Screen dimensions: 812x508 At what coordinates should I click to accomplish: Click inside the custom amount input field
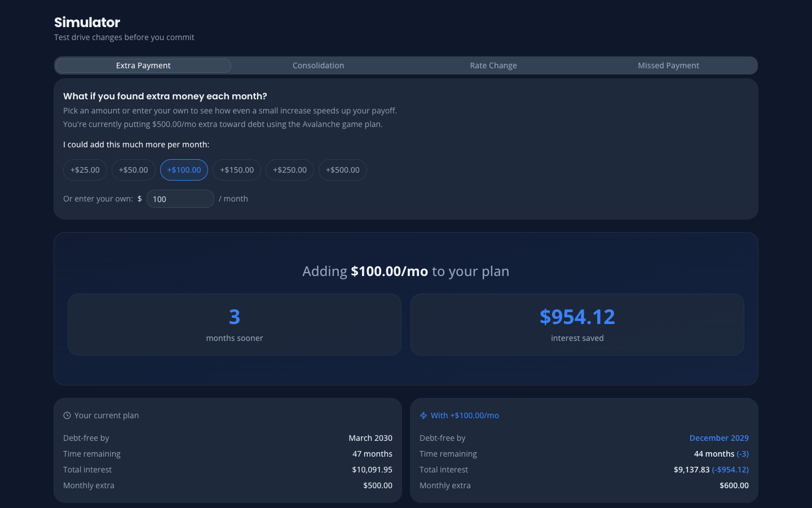[x=180, y=199]
